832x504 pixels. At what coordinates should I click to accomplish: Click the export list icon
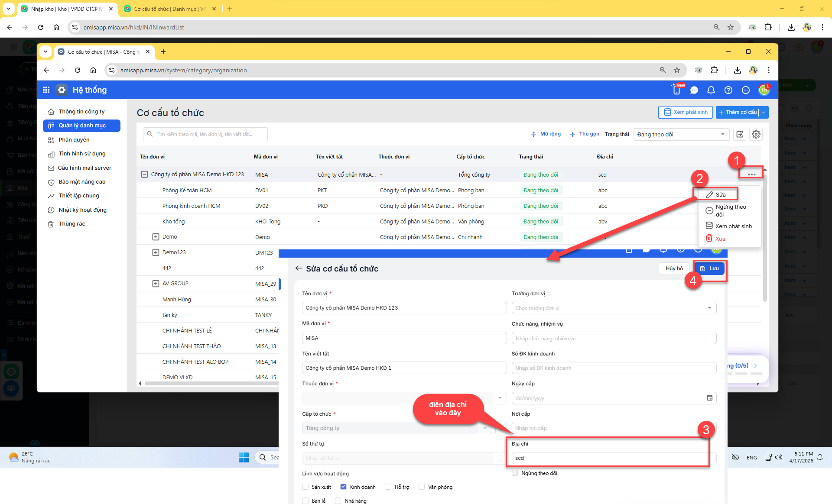pyautogui.click(x=740, y=134)
